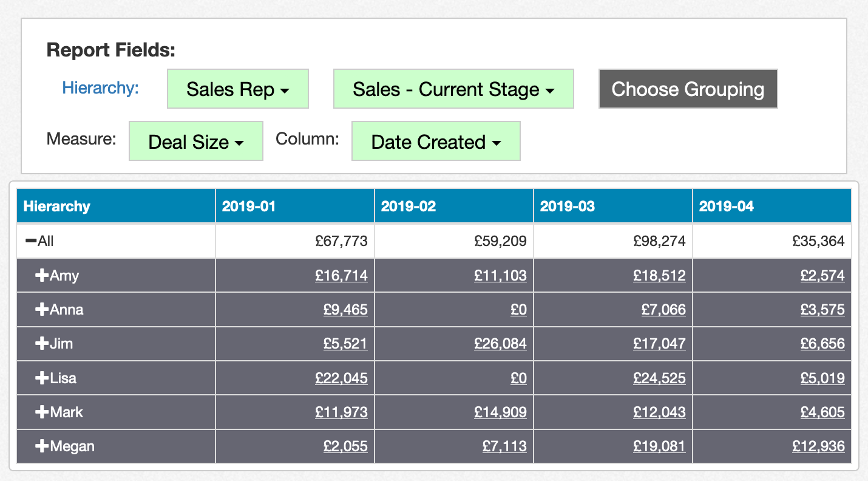Image resolution: width=868 pixels, height=481 pixels.
Task: Click the Choose Grouping button
Action: click(x=687, y=89)
